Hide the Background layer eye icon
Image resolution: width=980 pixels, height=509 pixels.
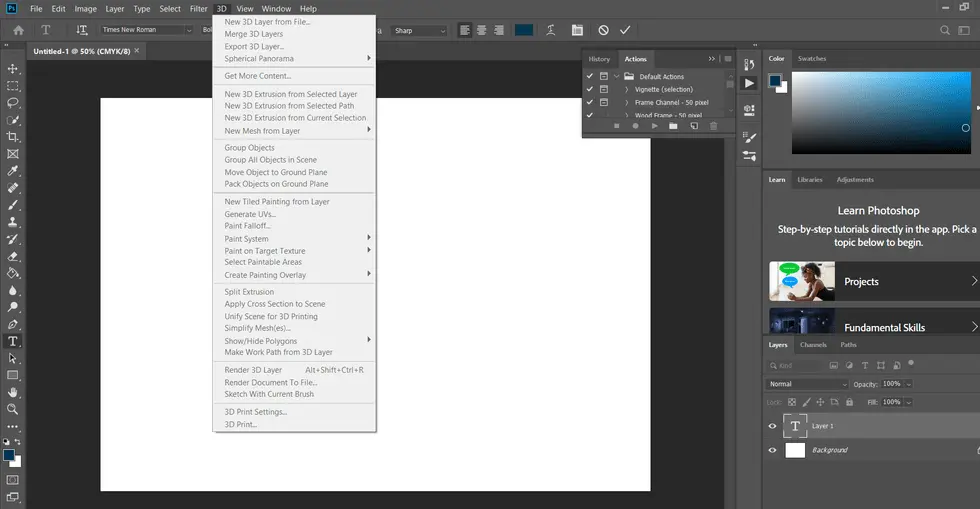[772, 450]
